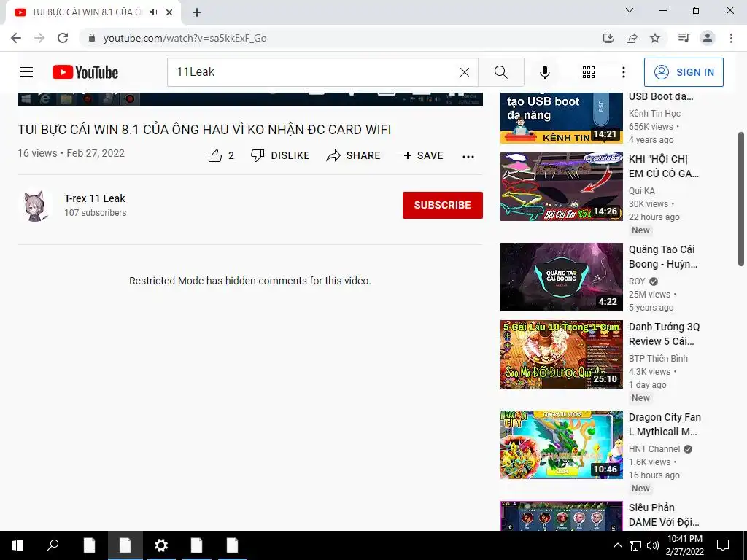This screenshot has height=560, width=747.
Task: Open the network icon in system tray
Action: click(635, 545)
